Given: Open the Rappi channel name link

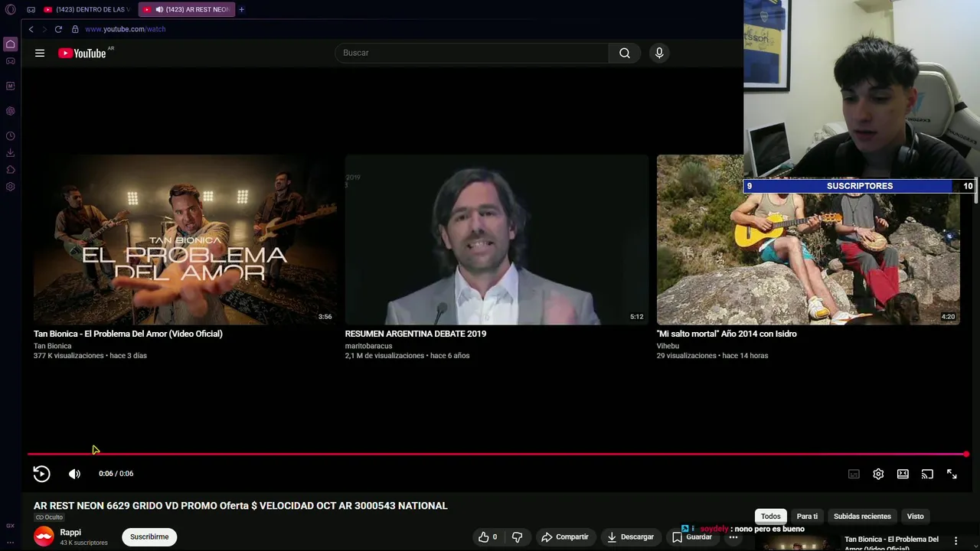Looking at the screenshot, I should (70, 533).
